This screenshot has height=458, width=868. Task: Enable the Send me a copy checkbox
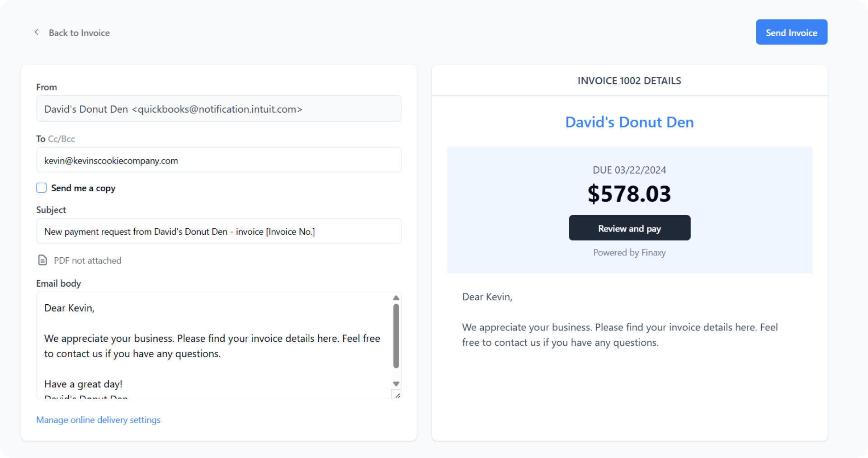coord(42,188)
